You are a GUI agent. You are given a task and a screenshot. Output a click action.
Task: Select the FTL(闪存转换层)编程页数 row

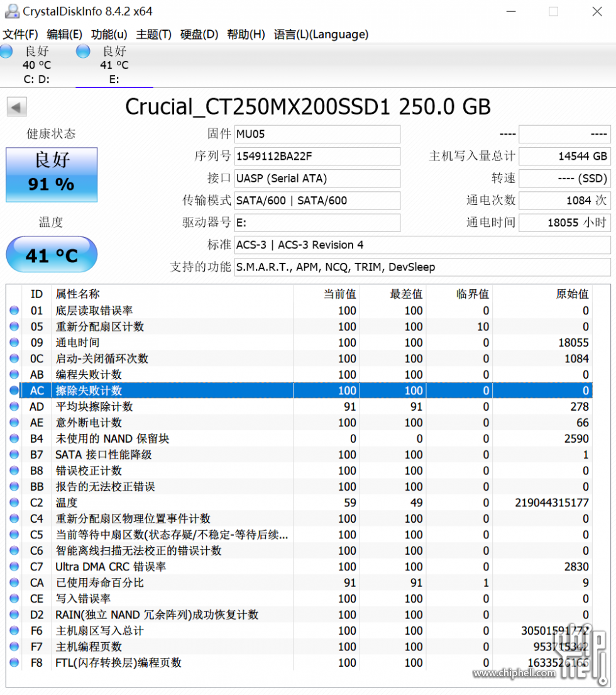click(299, 663)
